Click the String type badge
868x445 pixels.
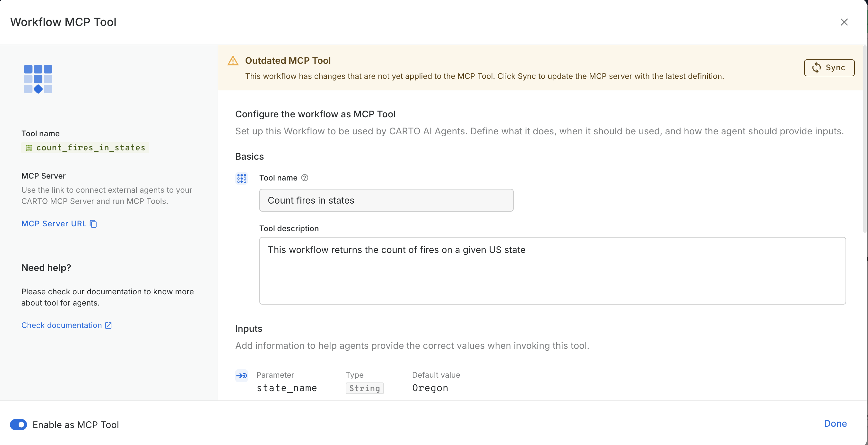click(x=364, y=388)
